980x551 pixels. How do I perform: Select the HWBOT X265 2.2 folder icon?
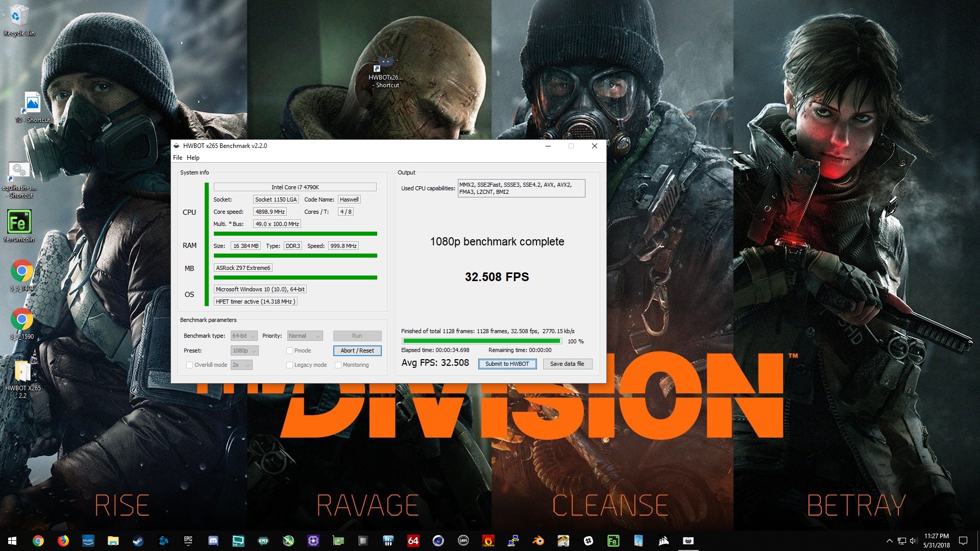click(x=22, y=380)
